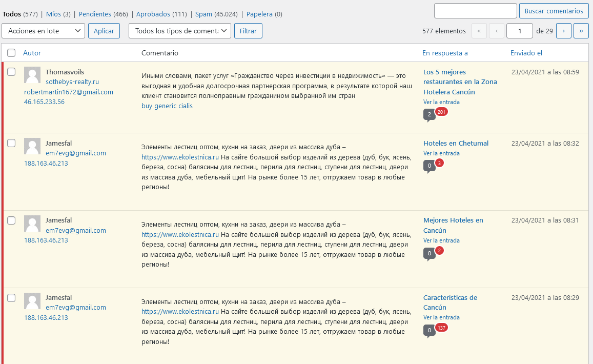593x364 pixels.
Task: Click the 'Buscar comentarios' button
Action: [554, 11]
